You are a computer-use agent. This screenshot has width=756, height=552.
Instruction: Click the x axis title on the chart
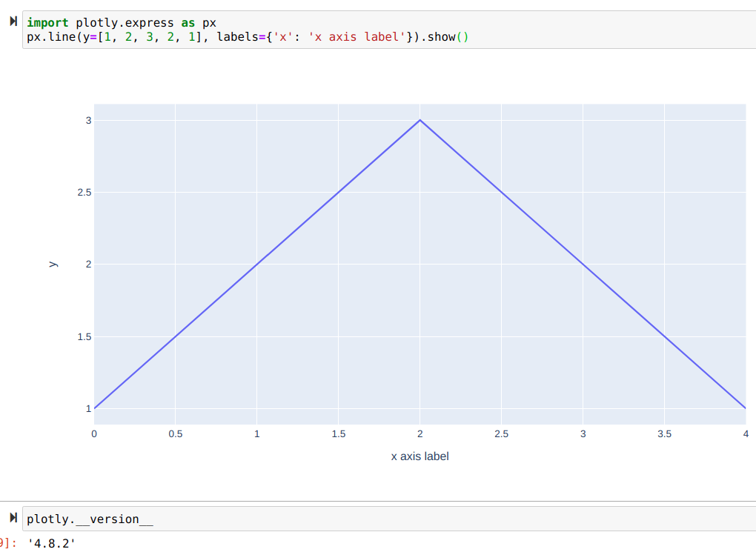pos(420,456)
